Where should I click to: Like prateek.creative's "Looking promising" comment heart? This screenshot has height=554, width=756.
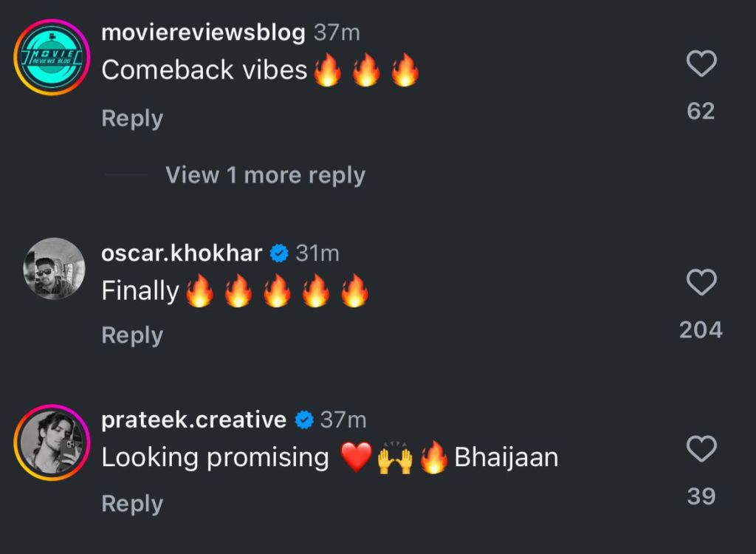(x=701, y=449)
